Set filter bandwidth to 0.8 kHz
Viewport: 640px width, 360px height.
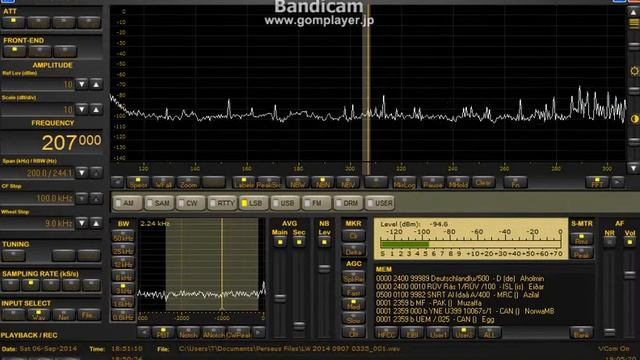click(x=123, y=316)
